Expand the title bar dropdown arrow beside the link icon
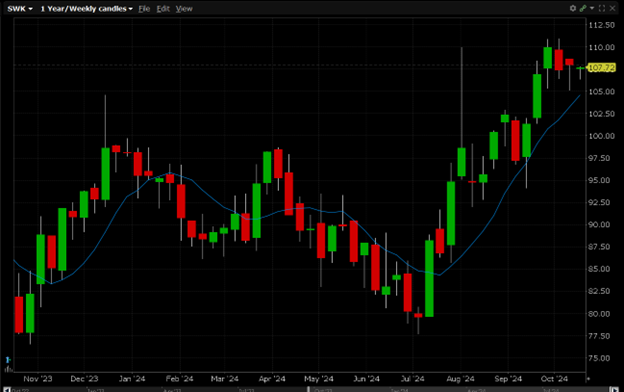Screen dimensions: 624x392 coord(592,8)
